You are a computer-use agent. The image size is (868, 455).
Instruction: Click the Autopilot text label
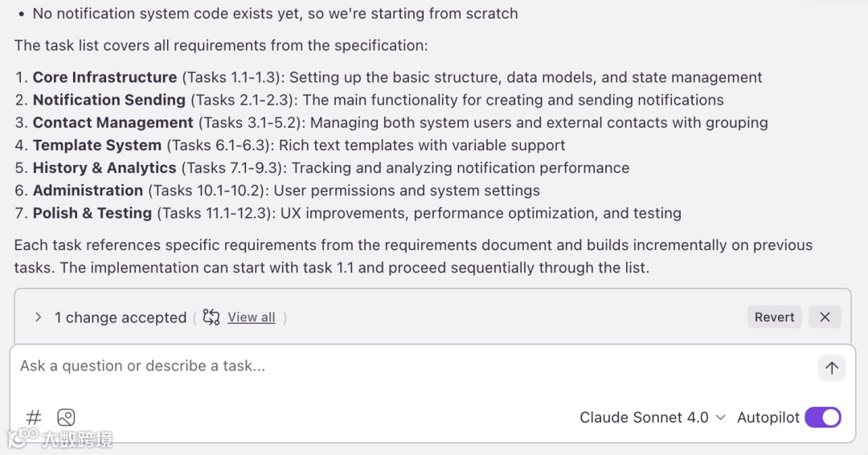[768, 417]
